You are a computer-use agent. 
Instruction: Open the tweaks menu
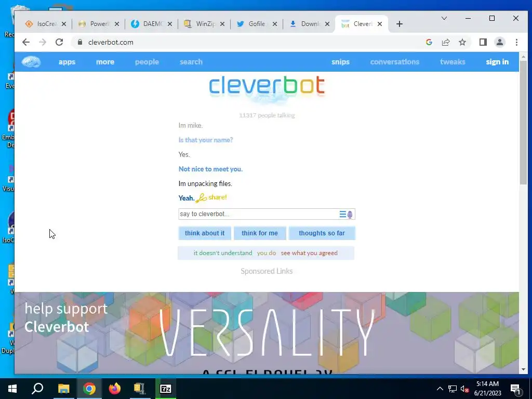point(453,62)
